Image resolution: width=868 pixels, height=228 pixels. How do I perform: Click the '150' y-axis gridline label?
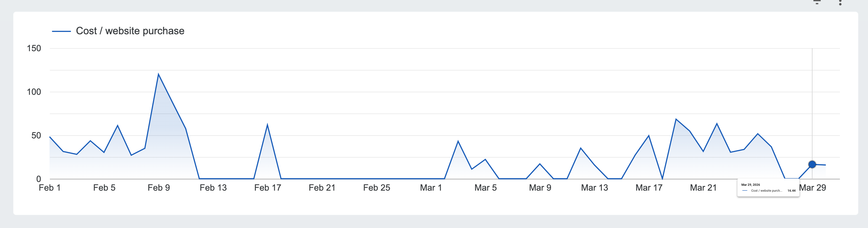click(x=33, y=48)
